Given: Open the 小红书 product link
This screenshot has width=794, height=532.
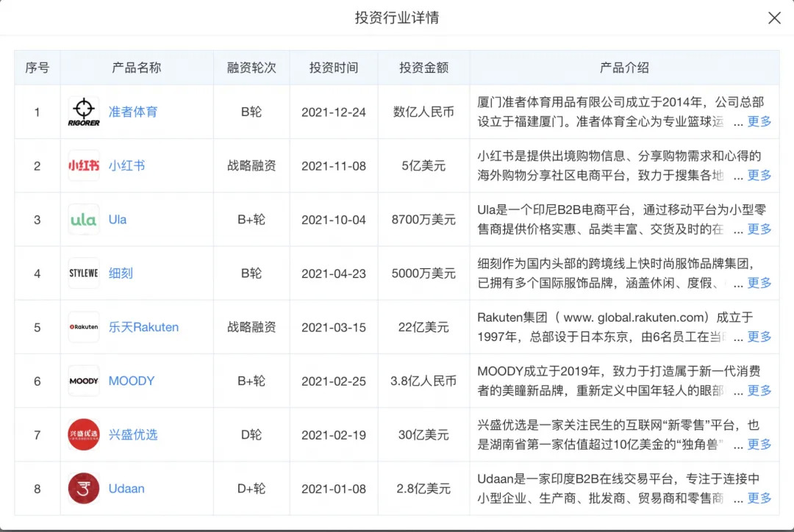Looking at the screenshot, I should [126, 165].
